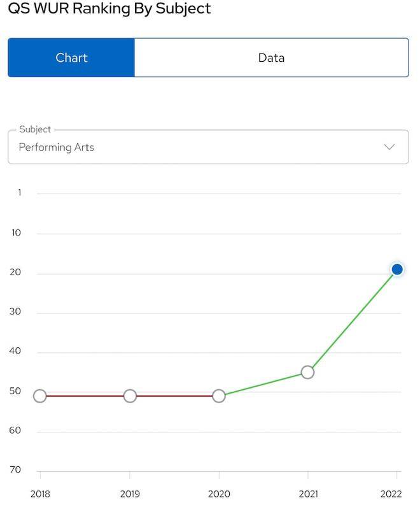The width and height of the screenshot is (420, 507).
Task: Click the 2020 x-axis label
Action: pyautogui.click(x=219, y=494)
